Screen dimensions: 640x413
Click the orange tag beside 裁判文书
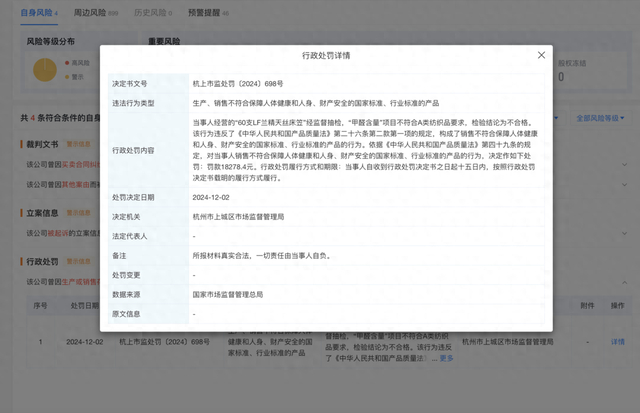coord(77,145)
